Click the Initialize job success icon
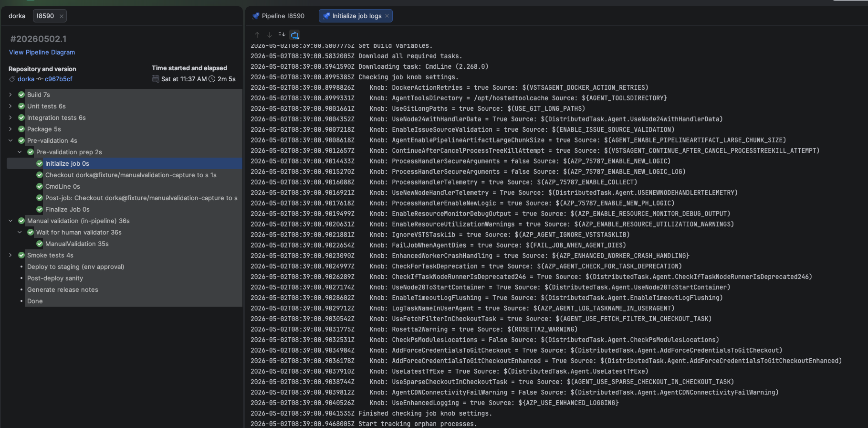The width and height of the screenshot is (868, 428). (40, 163)
